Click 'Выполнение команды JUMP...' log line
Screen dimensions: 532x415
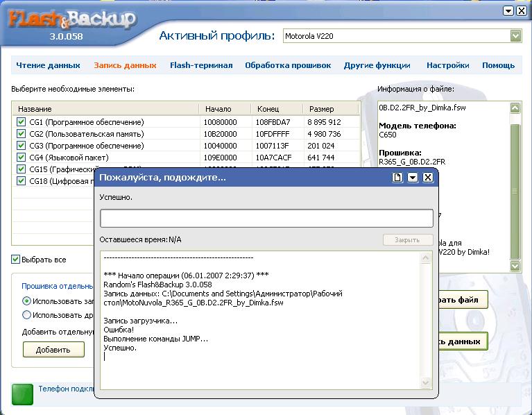pyautogui.click(x=156, y=339)
